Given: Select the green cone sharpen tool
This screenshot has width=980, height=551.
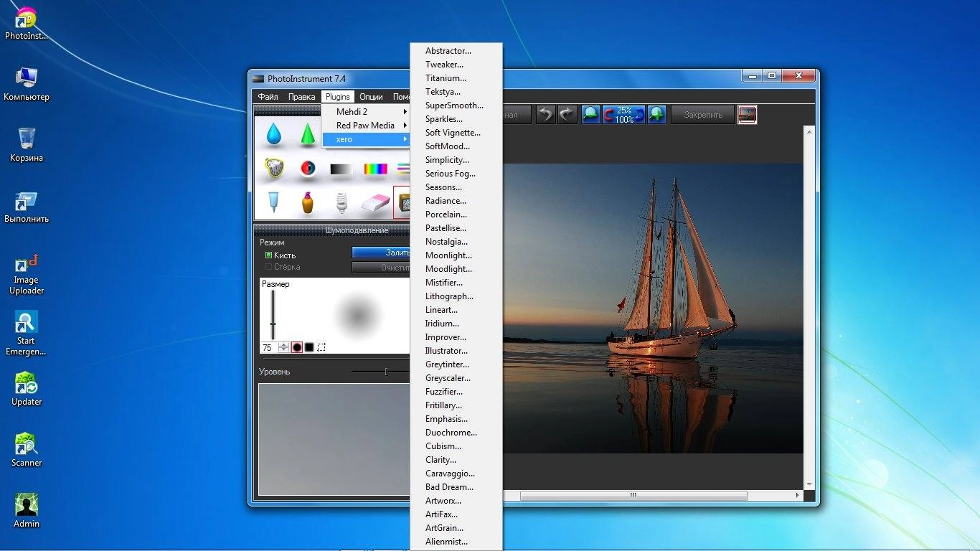Looking at the screenshot, I should coord(308,133).
